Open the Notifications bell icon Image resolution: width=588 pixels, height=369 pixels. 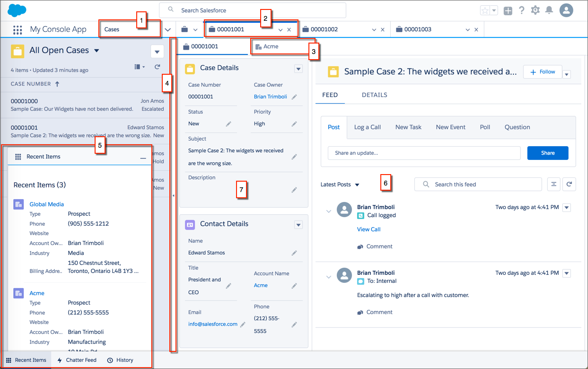549,10
